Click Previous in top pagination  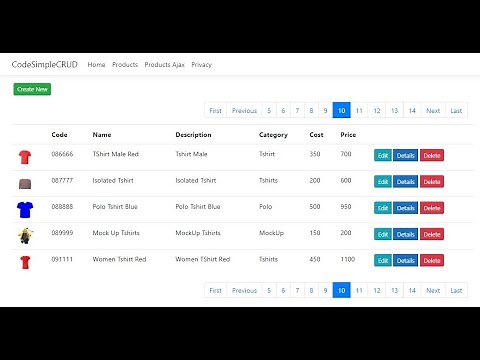coord(244,110)
